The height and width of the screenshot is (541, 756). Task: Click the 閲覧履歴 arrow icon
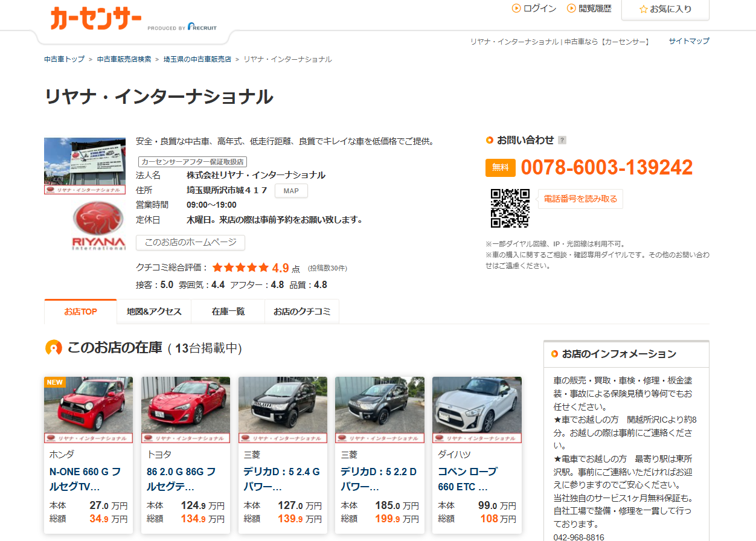tap(571, 8)
